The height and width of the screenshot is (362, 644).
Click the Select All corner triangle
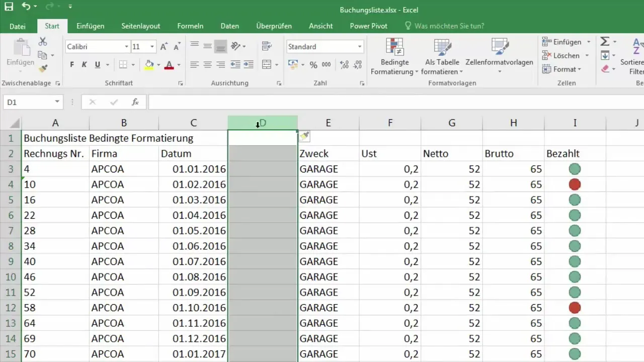click(14, 123)
